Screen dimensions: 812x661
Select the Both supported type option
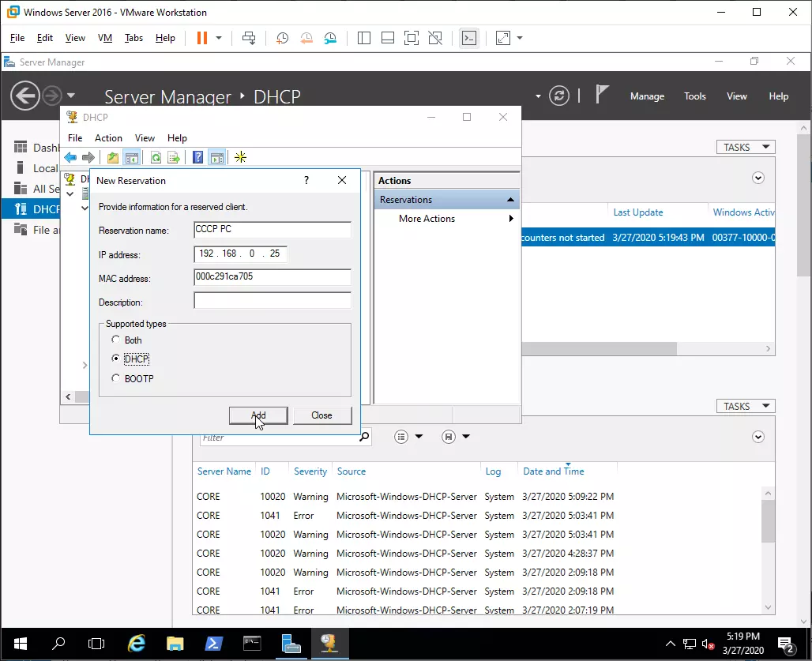(x=115, y=340)
